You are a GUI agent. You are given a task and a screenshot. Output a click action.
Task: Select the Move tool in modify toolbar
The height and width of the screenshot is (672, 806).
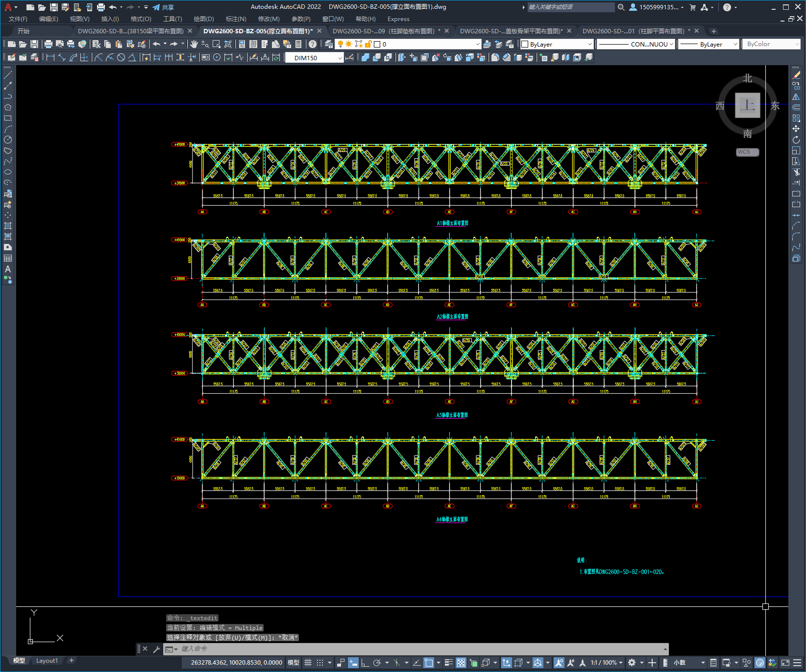[x=796, y=129]
